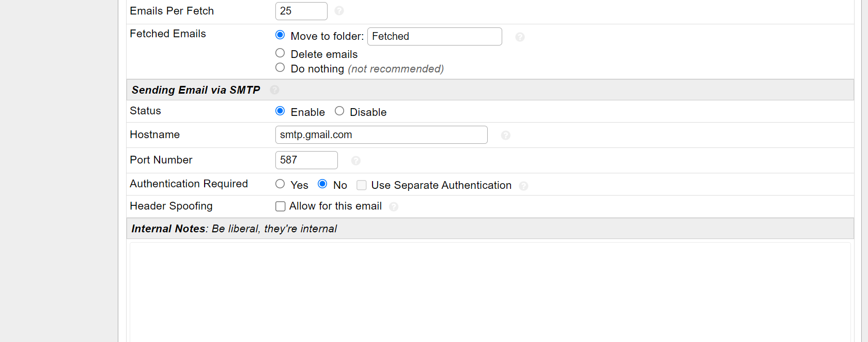Click help icon beside Fetched folder field

click(520, 37)
